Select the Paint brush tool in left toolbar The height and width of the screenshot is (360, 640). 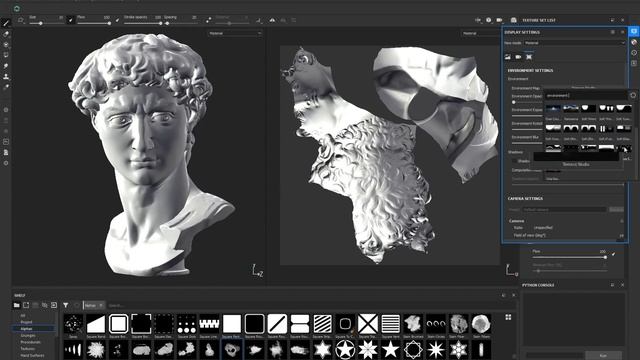pos(6,23)
